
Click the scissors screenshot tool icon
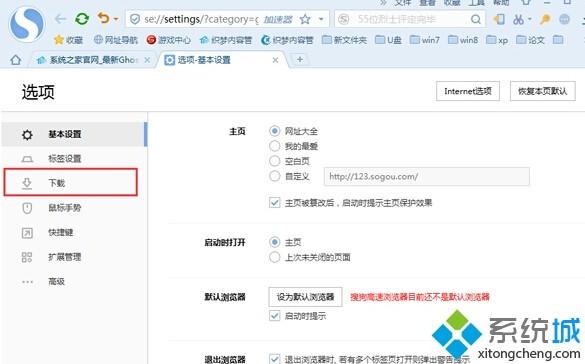coord(518,19)
